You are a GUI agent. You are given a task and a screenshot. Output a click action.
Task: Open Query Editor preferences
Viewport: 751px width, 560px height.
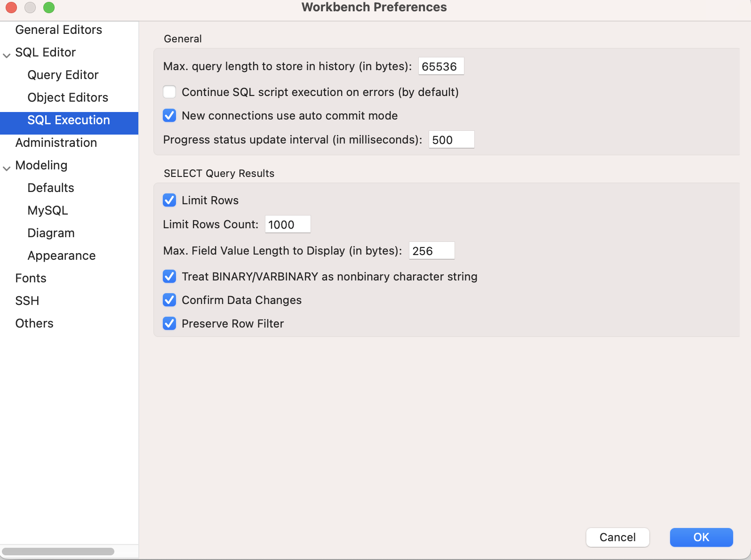click(63, 75)
